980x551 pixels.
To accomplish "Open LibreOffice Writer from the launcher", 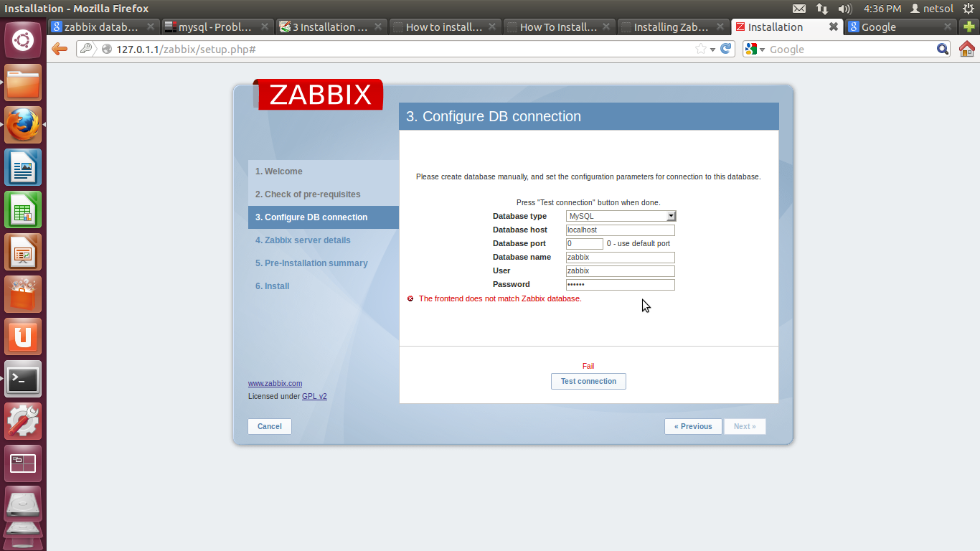I will point(23,168).
